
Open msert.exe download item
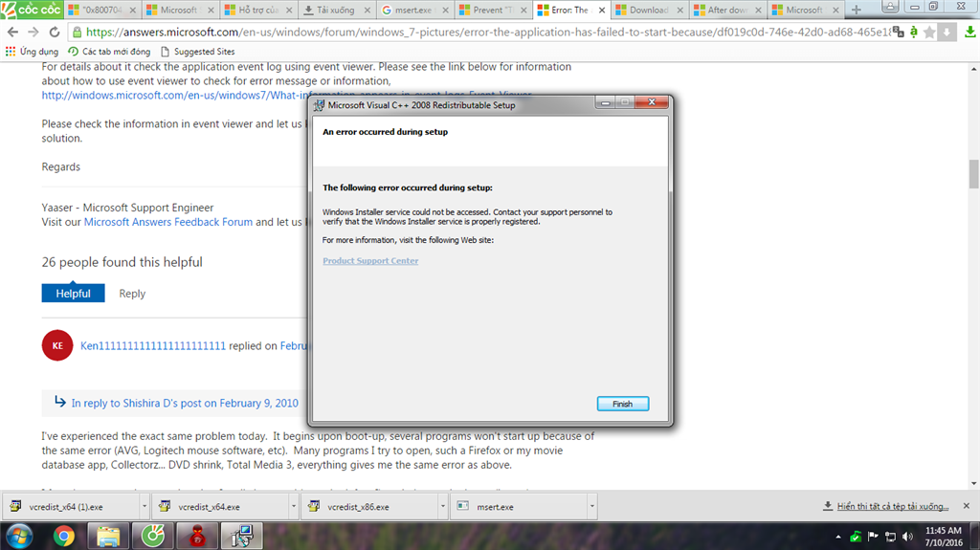coord(519,507)
